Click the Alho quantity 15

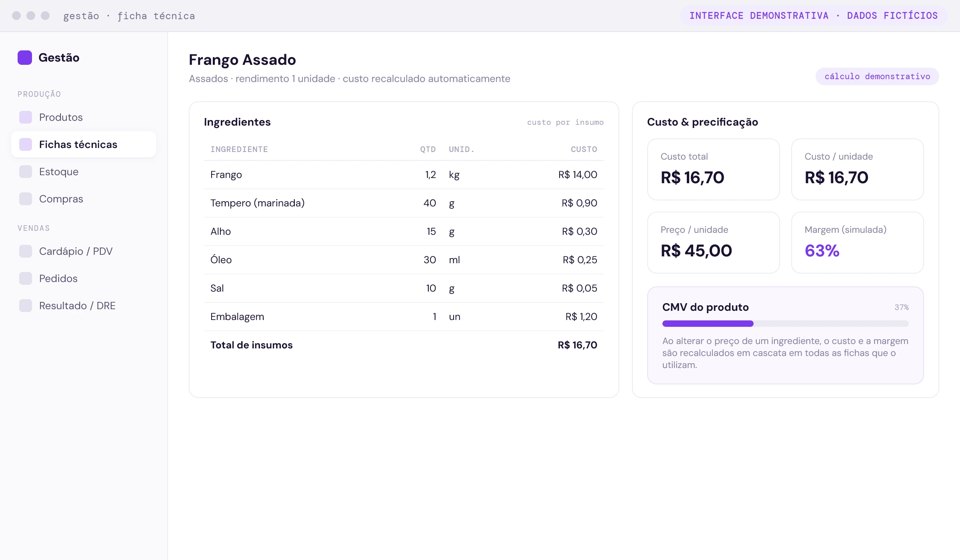point(431,232)
